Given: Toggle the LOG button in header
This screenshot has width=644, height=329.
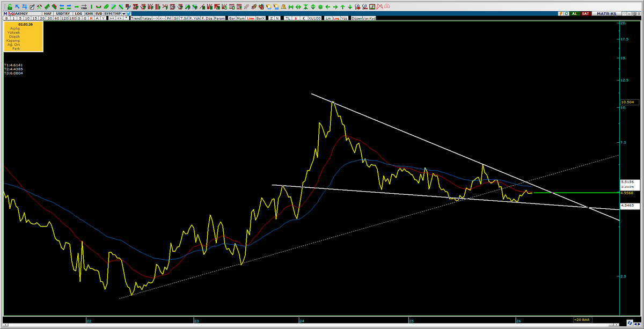Looking at the screenshot, I should [x=78, y=13].
